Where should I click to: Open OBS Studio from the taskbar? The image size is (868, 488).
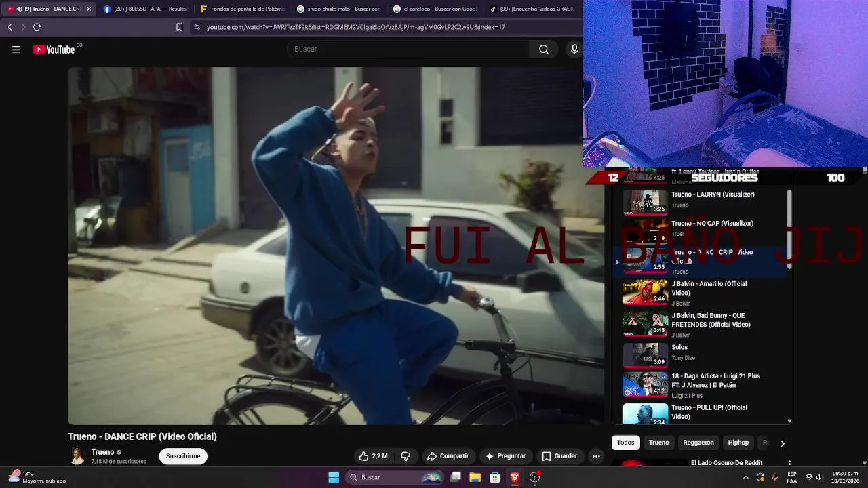534,477
